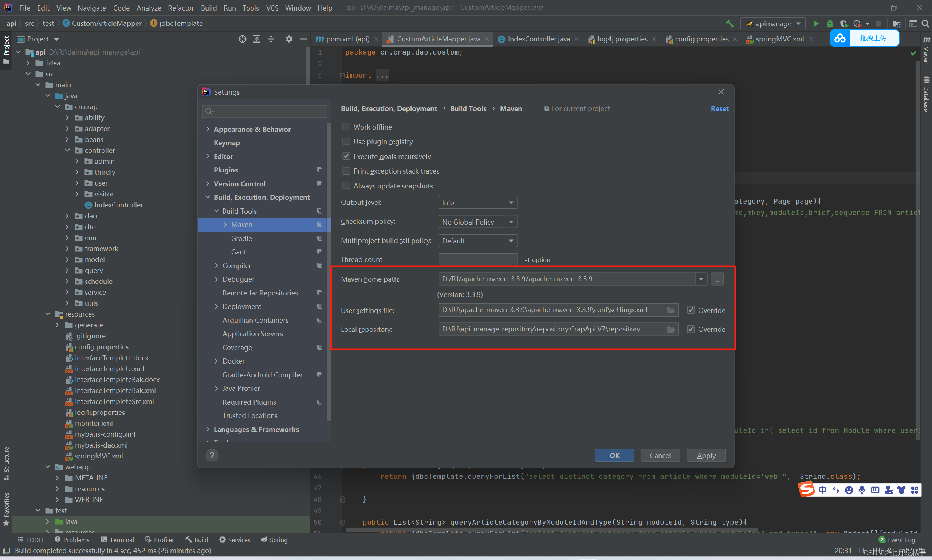Toggle the Override checkbox for User settings file
This screenshot has width=932, height=560.
(x=691, y=310)
